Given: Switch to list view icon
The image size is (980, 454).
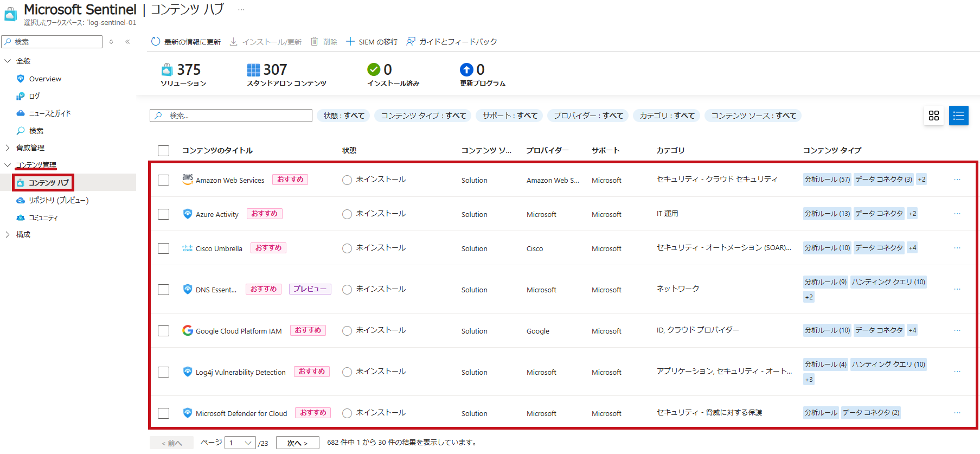Looking at the screenshot, I should click(x=959, y=116).
